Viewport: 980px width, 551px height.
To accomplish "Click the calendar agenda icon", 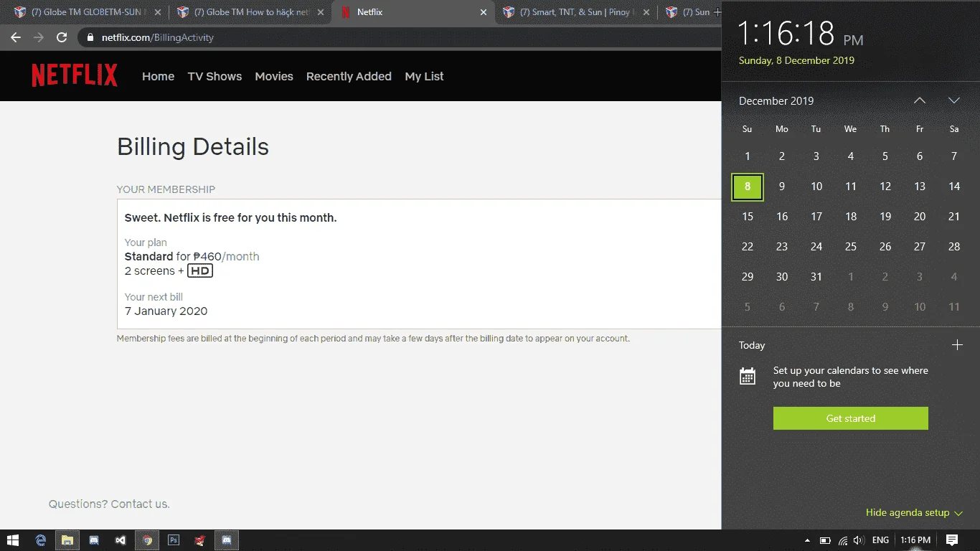I will (x=748, y=376).
